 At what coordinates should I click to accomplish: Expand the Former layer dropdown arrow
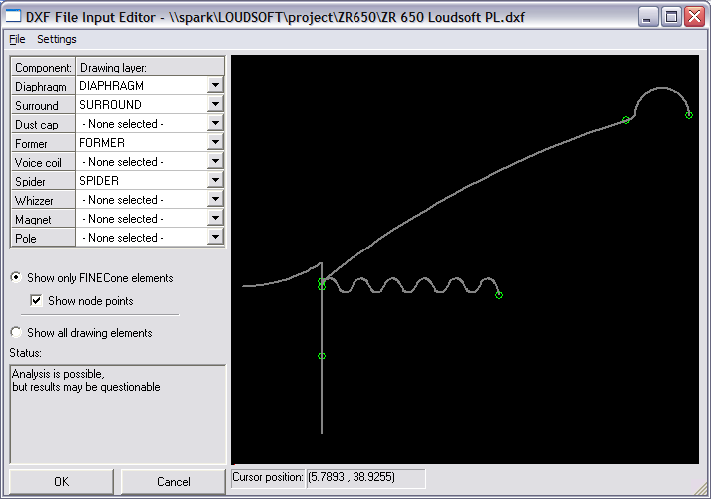pyautogui.click(x=215, y=142)
